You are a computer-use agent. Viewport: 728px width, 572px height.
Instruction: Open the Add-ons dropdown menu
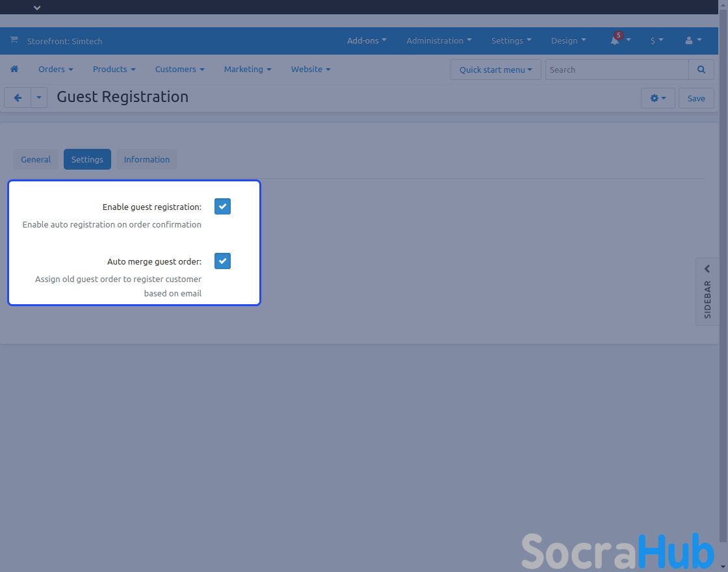tap(367, 40)
